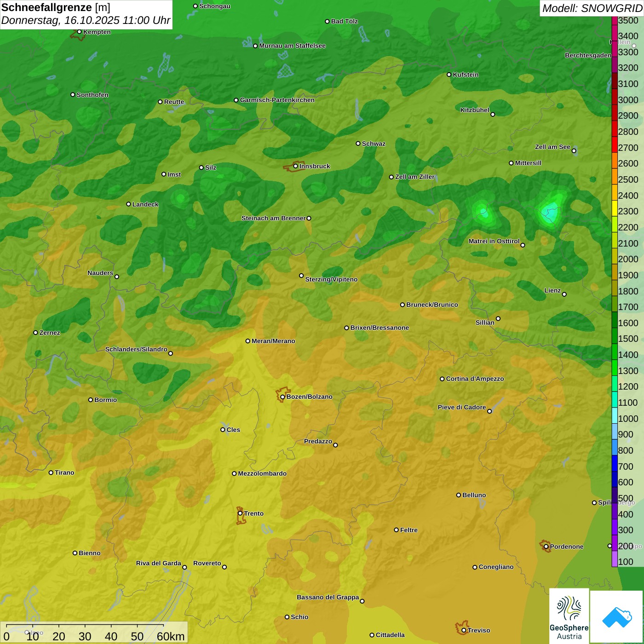The height and width of the screenshot is (644, 644).
Task: Click the "Brixen/Bressanone" label
Action: pos(379,328)
